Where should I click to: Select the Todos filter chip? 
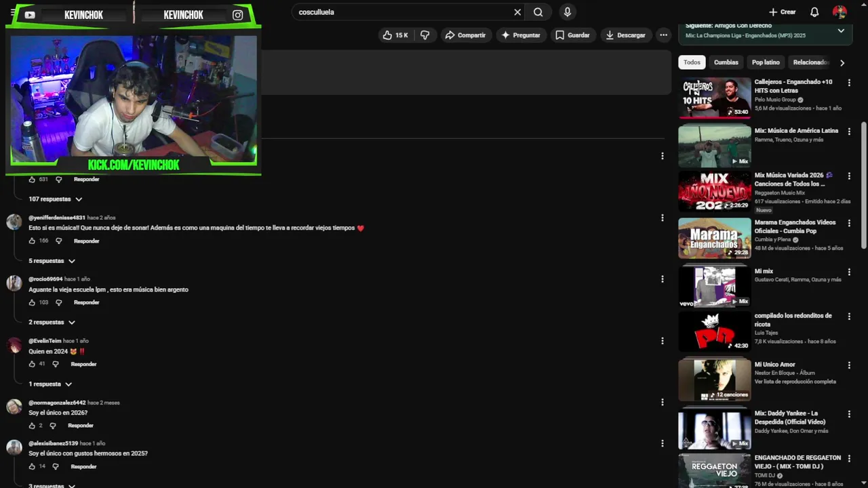692,62
